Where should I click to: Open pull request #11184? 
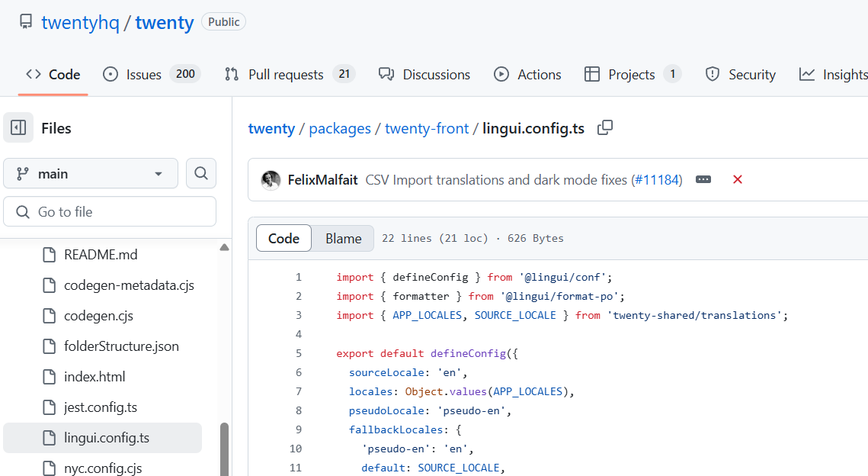click(657, 180)
